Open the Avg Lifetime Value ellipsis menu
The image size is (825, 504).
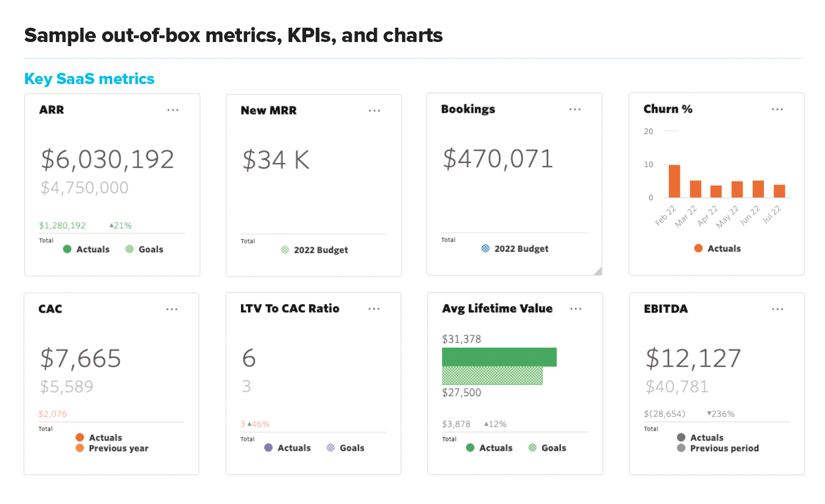point(576,309)
